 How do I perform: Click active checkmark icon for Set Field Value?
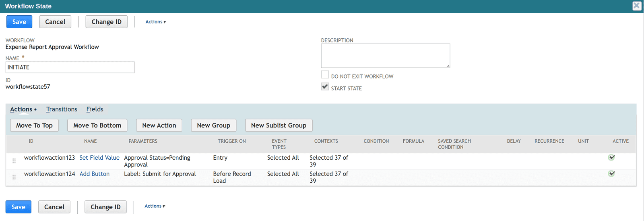pyautogui.click(x=611, y=157)
